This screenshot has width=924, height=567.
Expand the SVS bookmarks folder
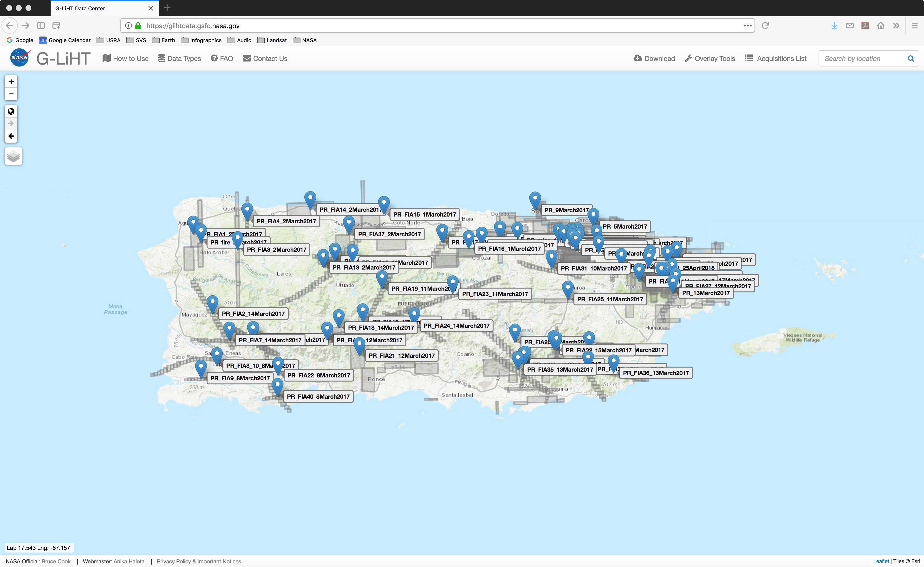pyautogui.click(x=137, y=40)
